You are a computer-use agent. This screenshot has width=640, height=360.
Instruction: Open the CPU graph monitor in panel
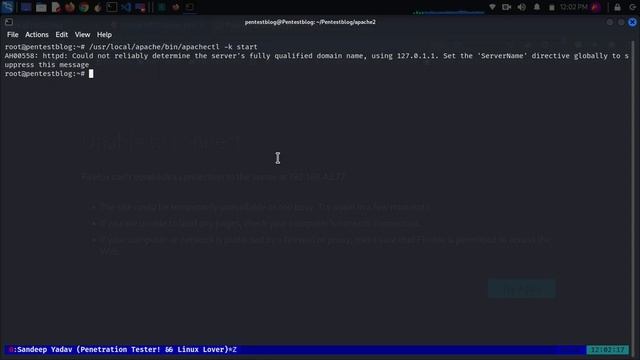[x=448, y=8]
